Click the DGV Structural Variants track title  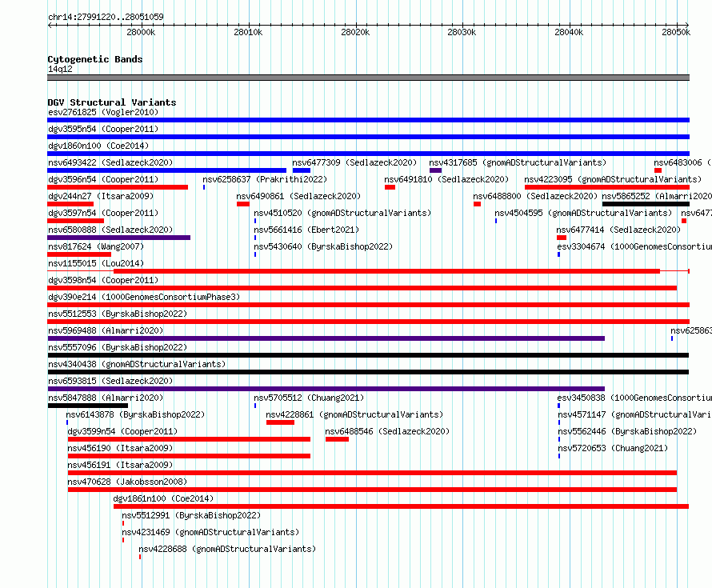112,102
